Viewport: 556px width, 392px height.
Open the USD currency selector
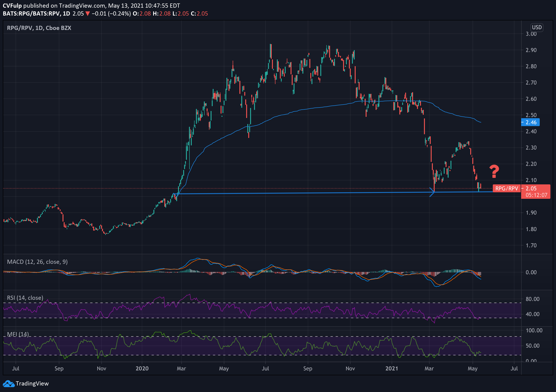(536, 27)
